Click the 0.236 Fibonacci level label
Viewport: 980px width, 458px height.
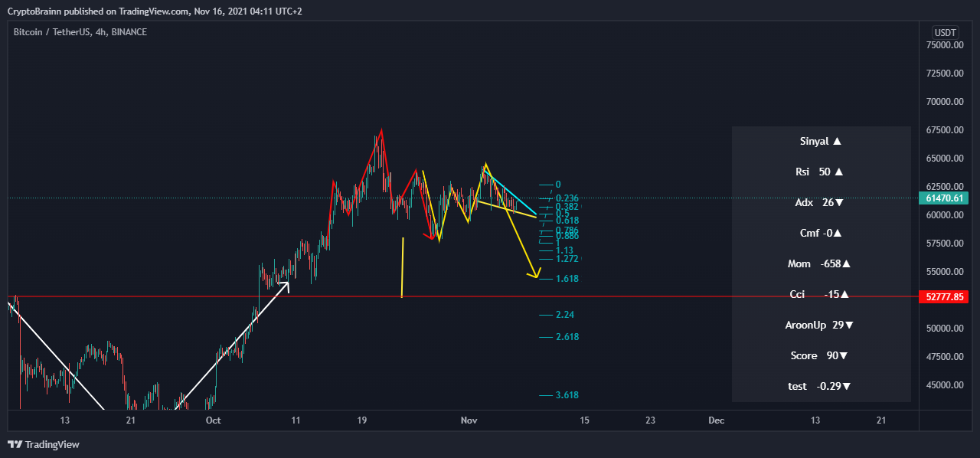pos(567,198)
